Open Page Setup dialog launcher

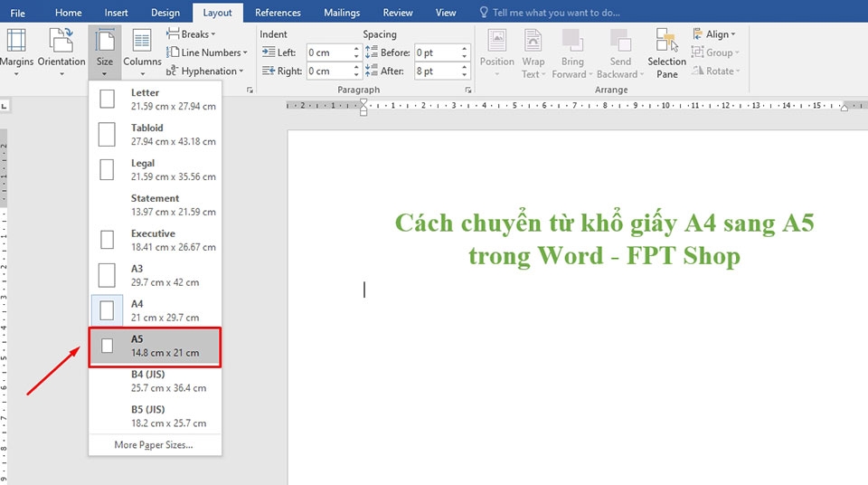pyautogui.click(x=250, y=90)
